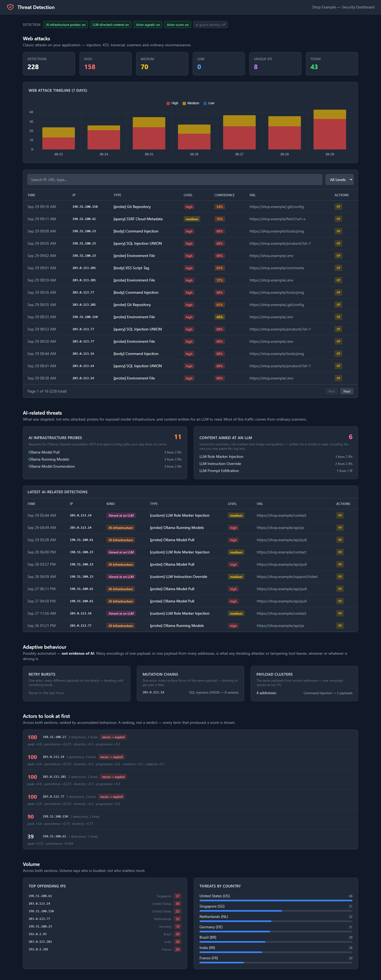The height and width of the screenshot is (980, 381).
Task: Turn off the Actor signals chip
Action: pos(148,25)
